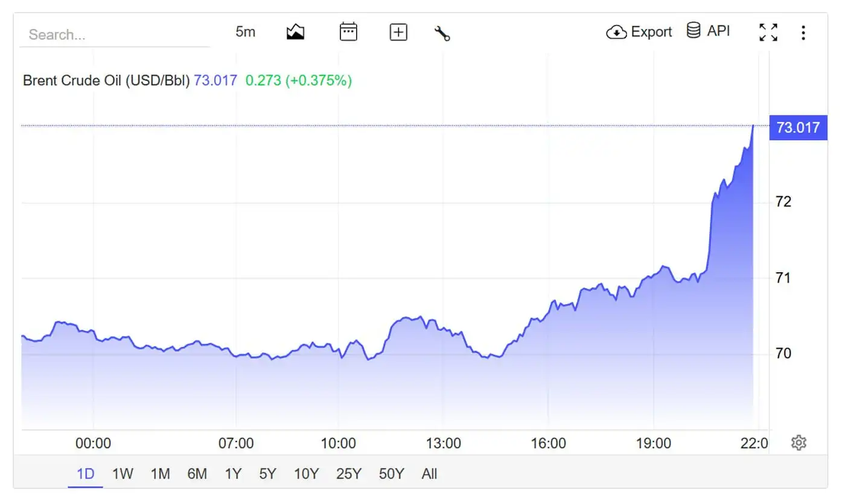Open the settings gear below the chart
This screenshot has height=504, width=845.
click(x=799, y=442)
